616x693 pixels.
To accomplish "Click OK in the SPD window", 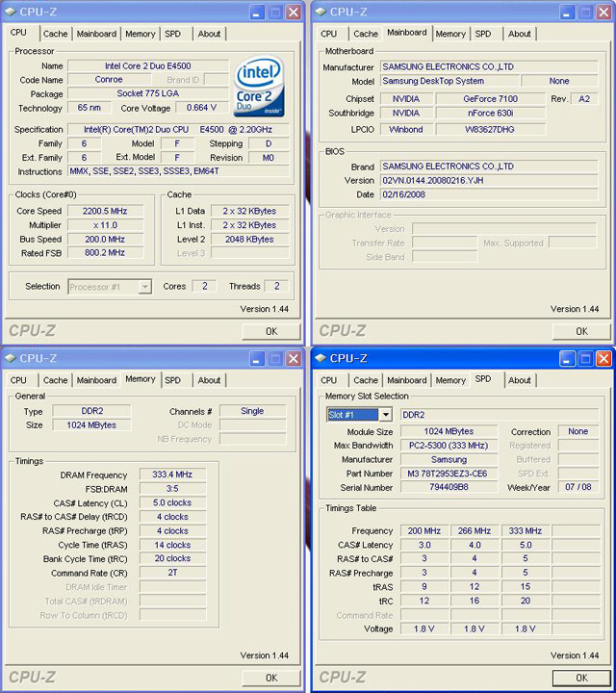I will click(x=581, y=678).
